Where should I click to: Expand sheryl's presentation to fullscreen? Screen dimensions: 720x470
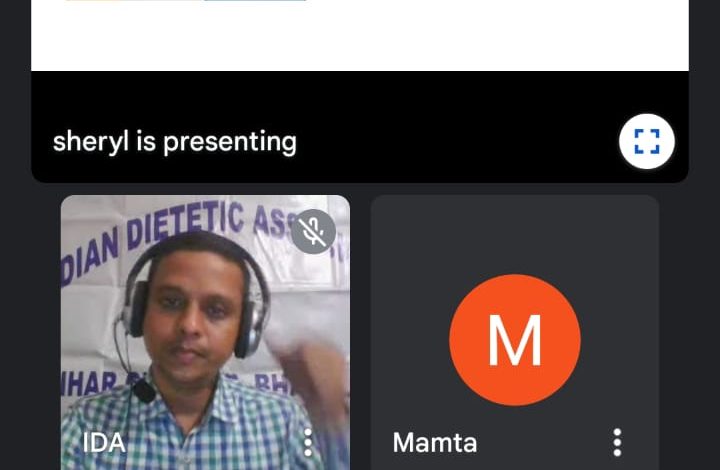tap(647, 141)
